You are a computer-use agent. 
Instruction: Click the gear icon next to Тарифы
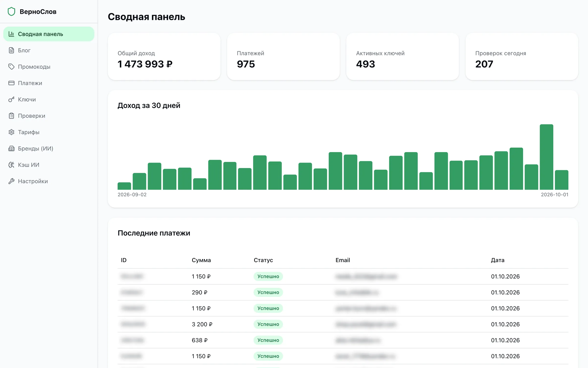(11, 132)
